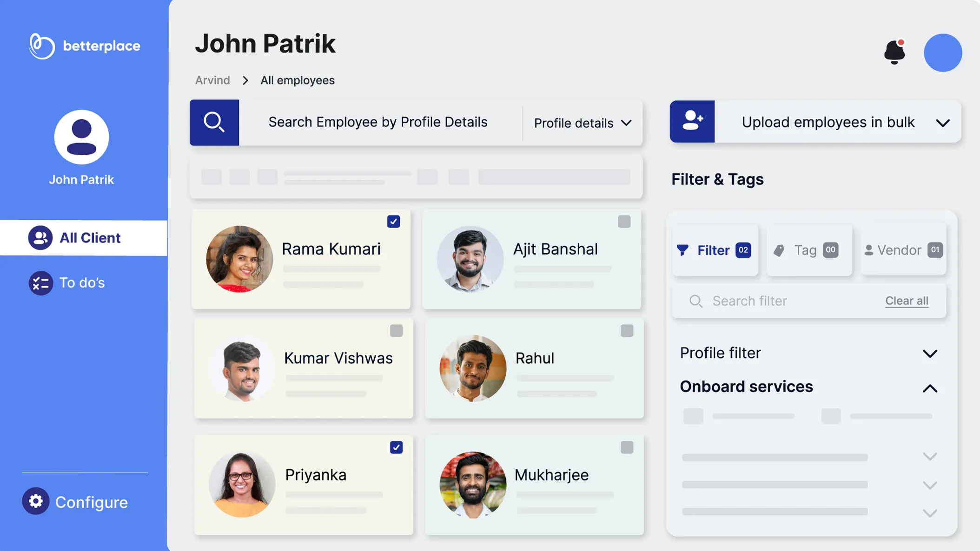Viewport: 980px width, 551px height.
Task: Click the betterplace logo
Action: coord(84,46)
